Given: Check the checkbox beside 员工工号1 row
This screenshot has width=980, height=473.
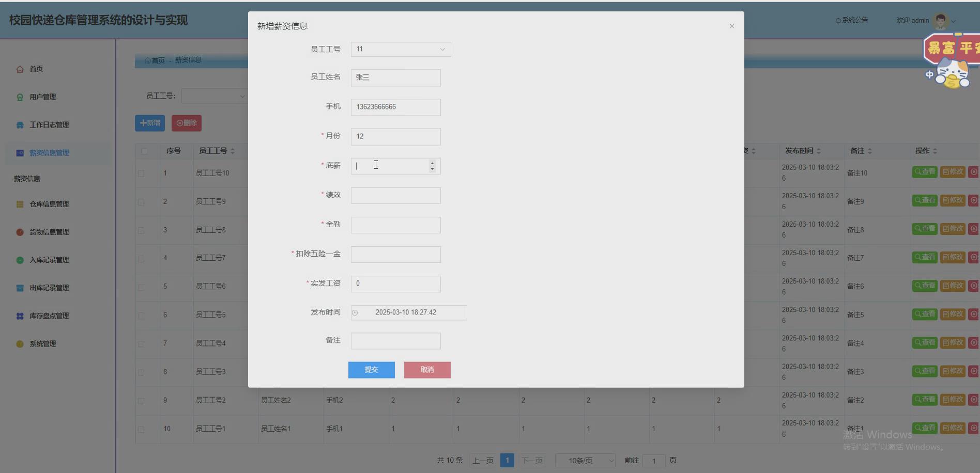Looking at the screenshot, I should [141, 429].
